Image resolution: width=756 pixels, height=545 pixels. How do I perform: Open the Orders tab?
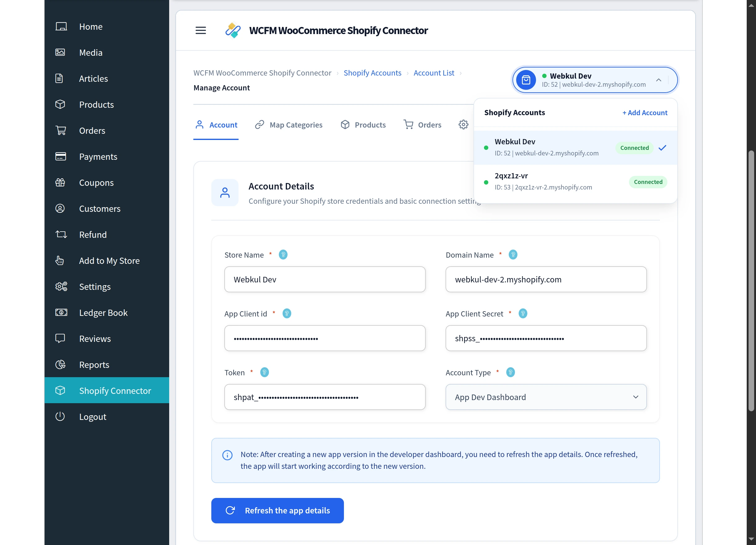point(422,125)
